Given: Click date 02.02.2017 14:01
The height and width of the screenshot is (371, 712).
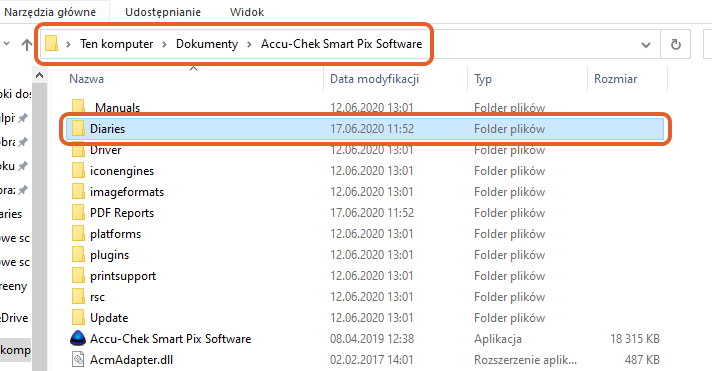Looking at the screenshot, I should tap(371, 360).
